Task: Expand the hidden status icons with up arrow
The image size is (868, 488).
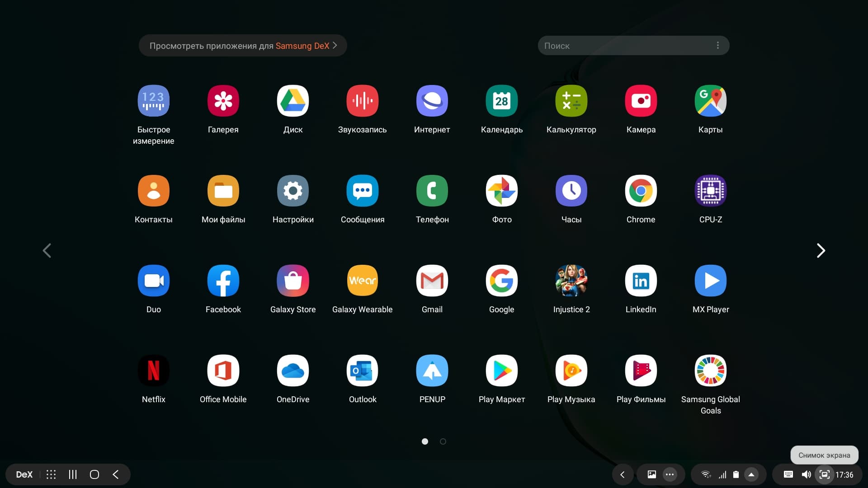Action: (x=751, y=474)
